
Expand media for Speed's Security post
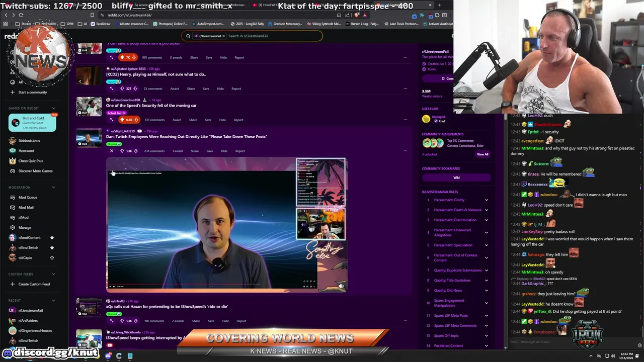pyautogui.click(x=112, y=120)
